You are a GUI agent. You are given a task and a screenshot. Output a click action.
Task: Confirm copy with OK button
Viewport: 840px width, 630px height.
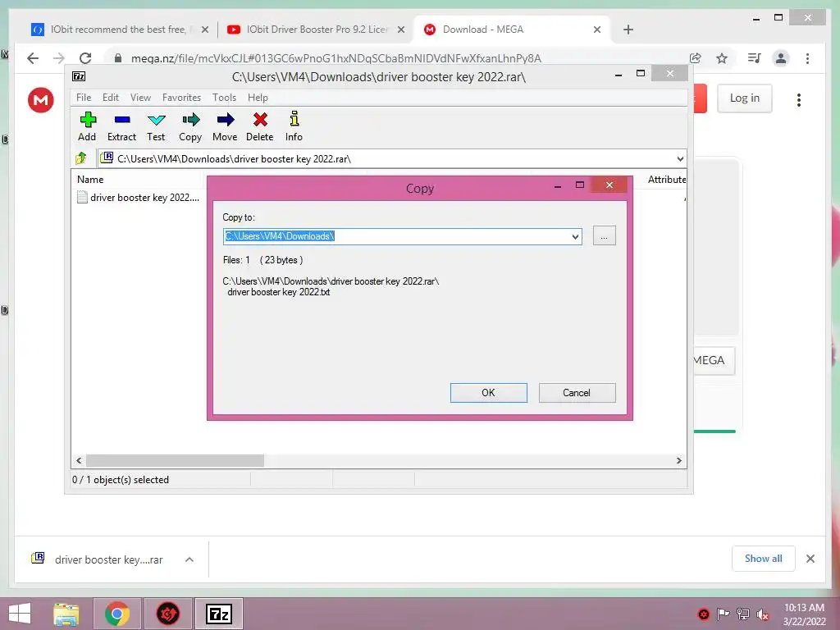(x=489, y=393)
